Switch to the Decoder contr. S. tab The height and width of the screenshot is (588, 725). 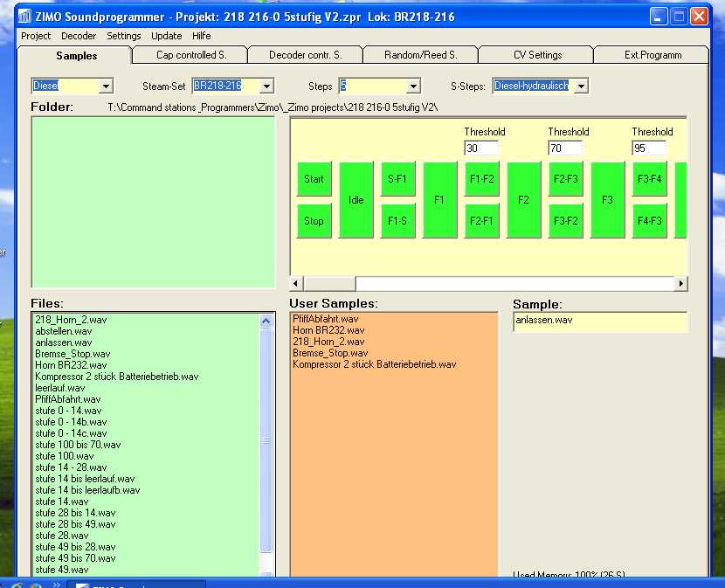(x=306, y=55)
